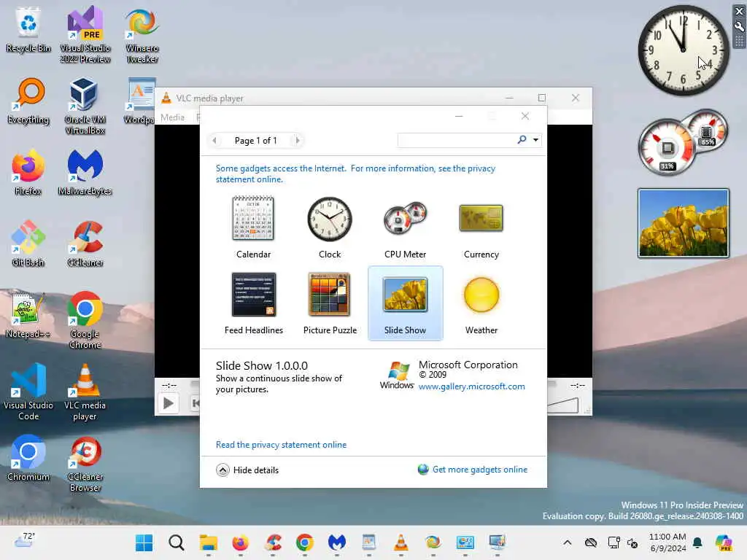Screen dimensions: 747x560
Task: Open Visual Studio Code desktop shortcut
Action: point(28,392)
